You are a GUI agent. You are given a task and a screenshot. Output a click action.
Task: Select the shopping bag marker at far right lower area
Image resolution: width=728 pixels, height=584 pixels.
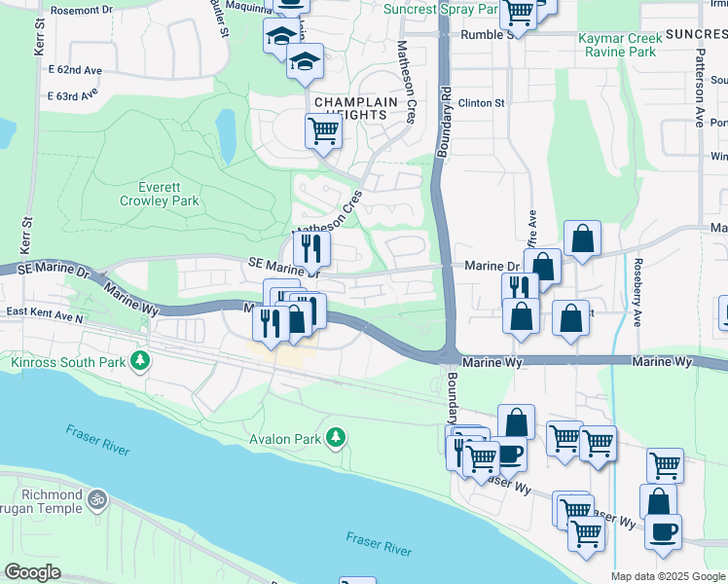click(658, 501)
